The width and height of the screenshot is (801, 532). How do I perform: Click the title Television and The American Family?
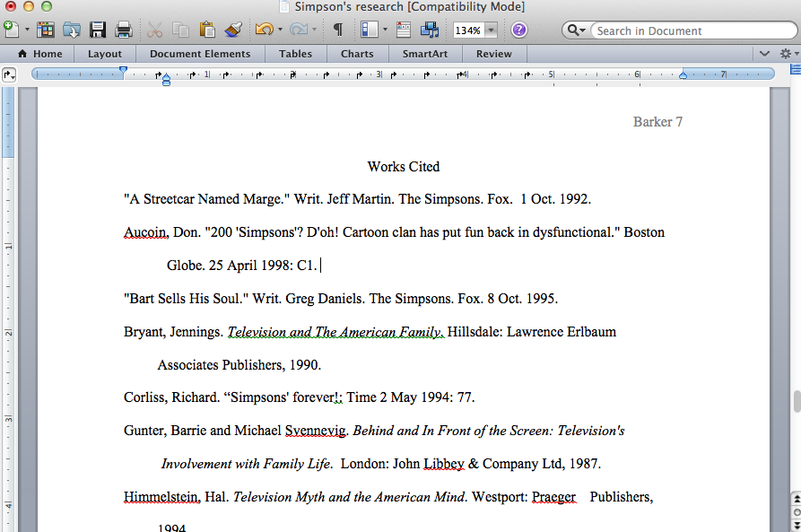(x=336, y=332)
